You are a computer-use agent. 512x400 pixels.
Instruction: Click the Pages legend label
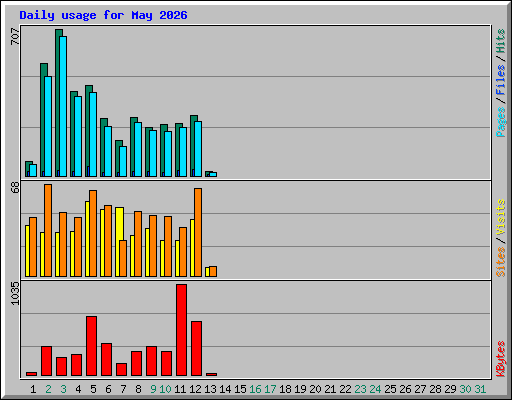pos(500,122)
